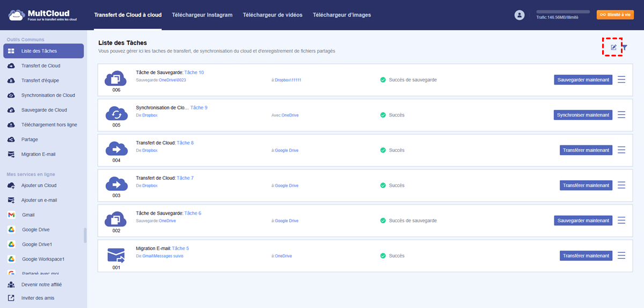Click the Liste des Tâches grid icon
Viewport: 644px width, 308px height.
[11, 51]
